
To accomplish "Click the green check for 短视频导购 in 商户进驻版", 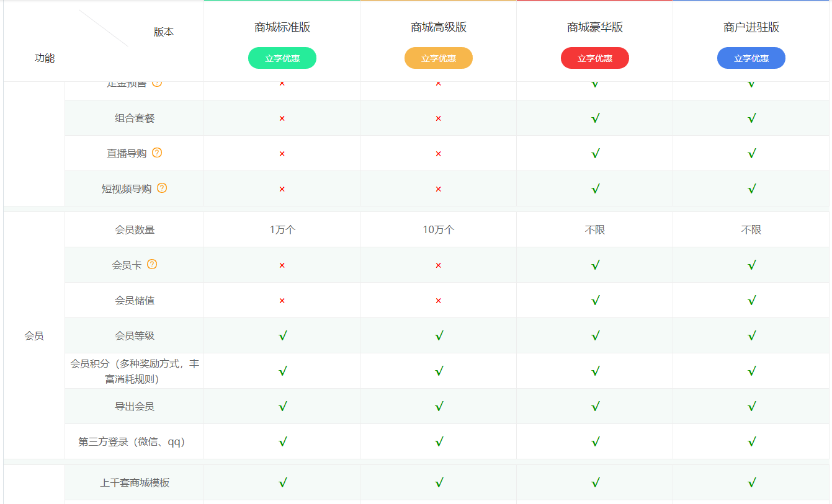I will click(x=752, y=189).
